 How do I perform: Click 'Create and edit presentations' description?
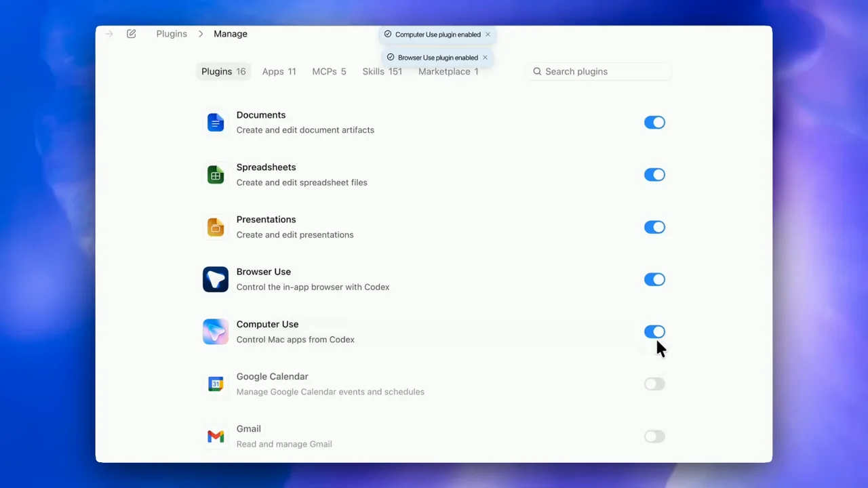pyautogui.click(x=295, y=235)
